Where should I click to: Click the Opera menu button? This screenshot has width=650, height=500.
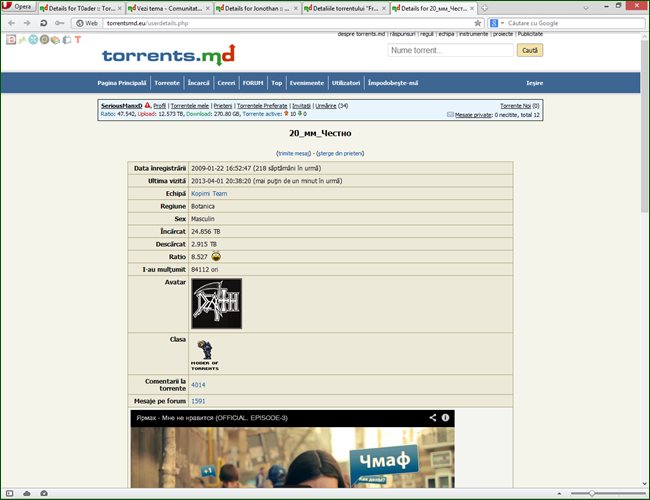pos(18,7)
